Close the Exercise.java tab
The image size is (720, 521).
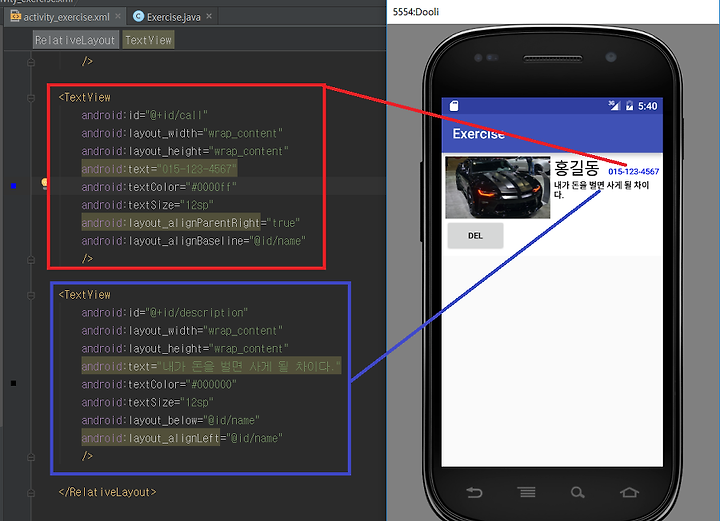click(x=209, y=16)
